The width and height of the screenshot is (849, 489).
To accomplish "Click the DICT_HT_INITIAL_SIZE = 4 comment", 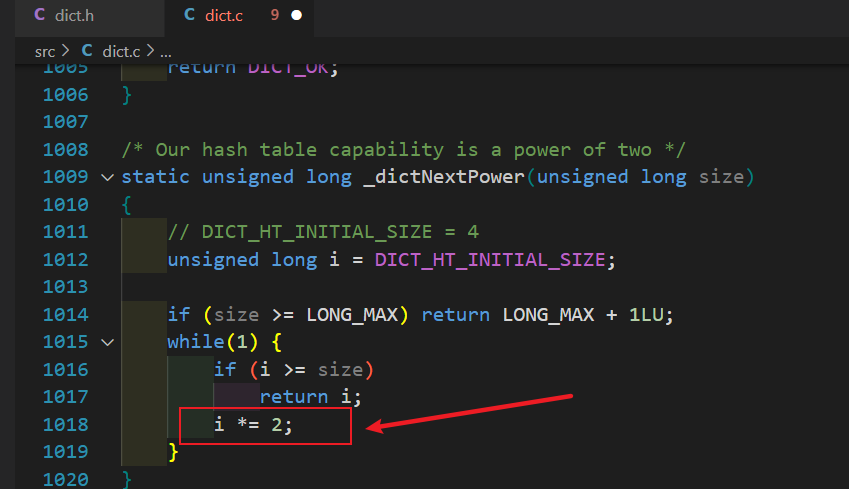I will (323, 232).
